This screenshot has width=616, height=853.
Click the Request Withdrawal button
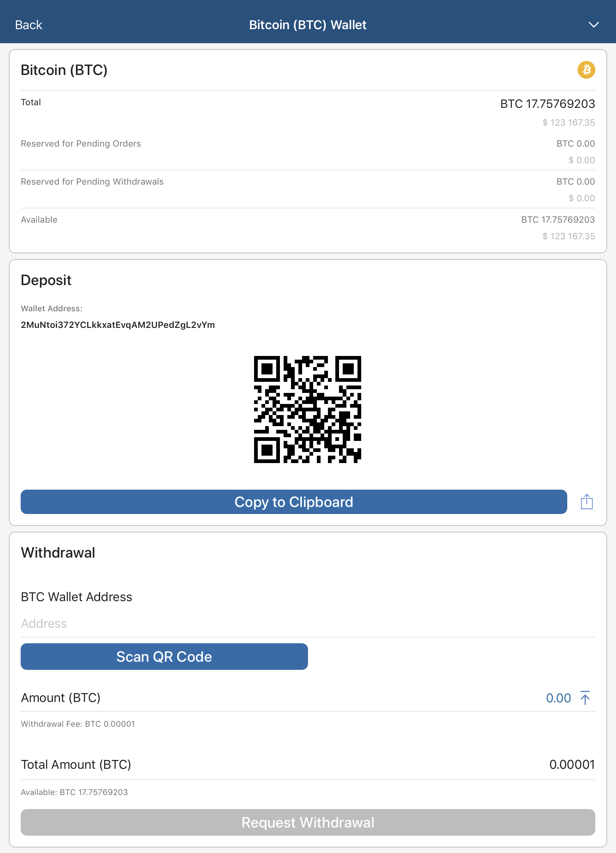tap(308, 823)
